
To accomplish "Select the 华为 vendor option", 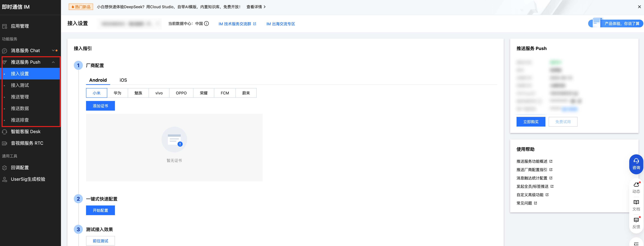I will 117,93.
